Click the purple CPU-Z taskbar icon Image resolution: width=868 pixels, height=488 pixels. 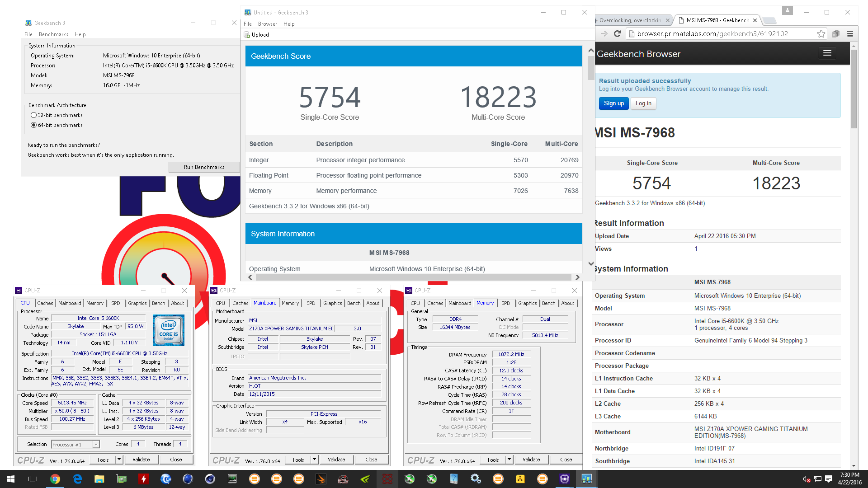565,479
